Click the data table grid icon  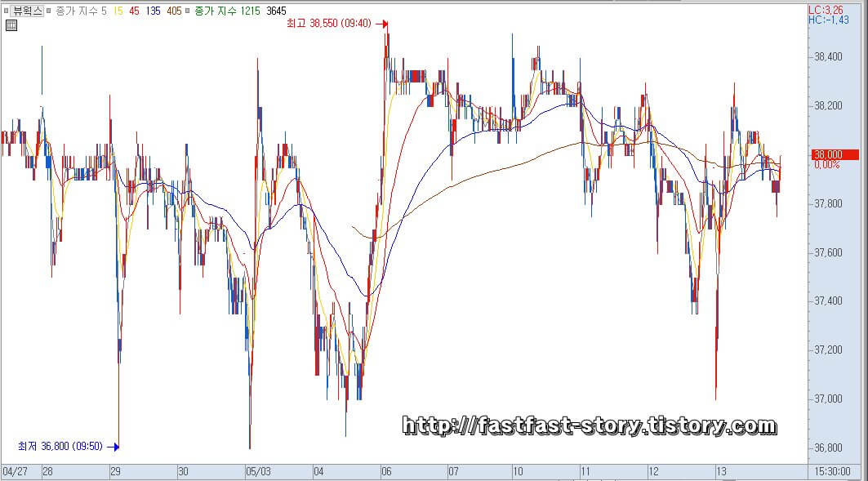pyautogui.click(x=11, y=25)
